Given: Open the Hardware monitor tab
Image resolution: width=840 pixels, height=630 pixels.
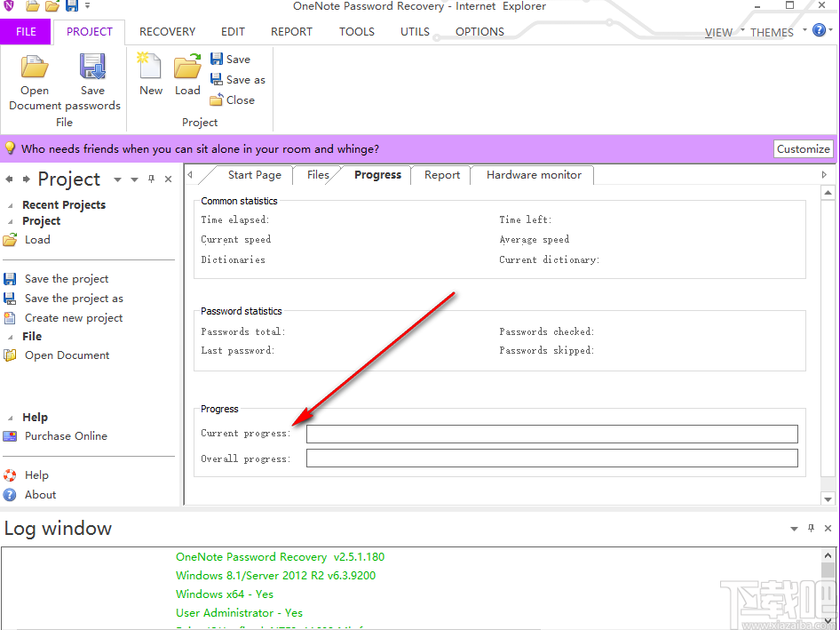Looking at the screenshot, I should (x=532, y=175).
